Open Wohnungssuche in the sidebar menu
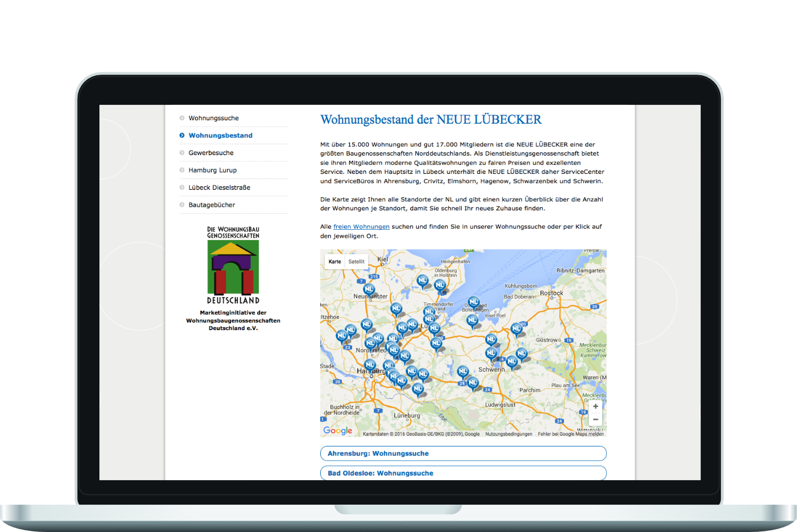 coord(213,118)
